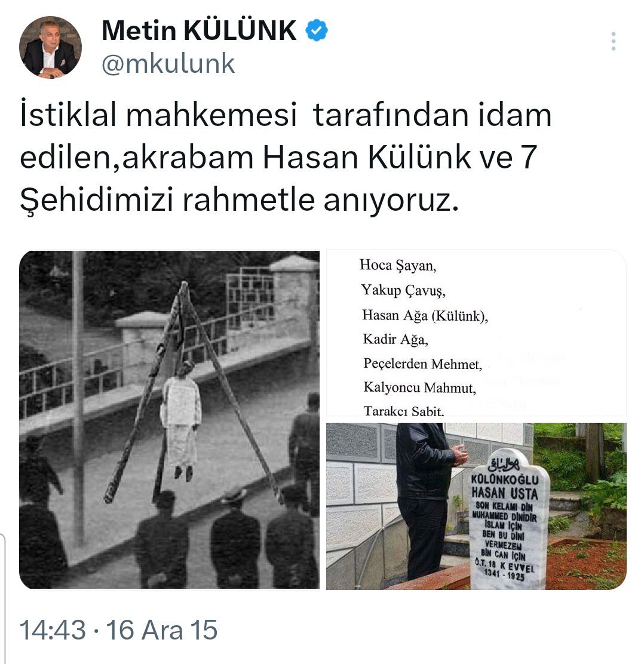Open the gravestone photo

476,506
